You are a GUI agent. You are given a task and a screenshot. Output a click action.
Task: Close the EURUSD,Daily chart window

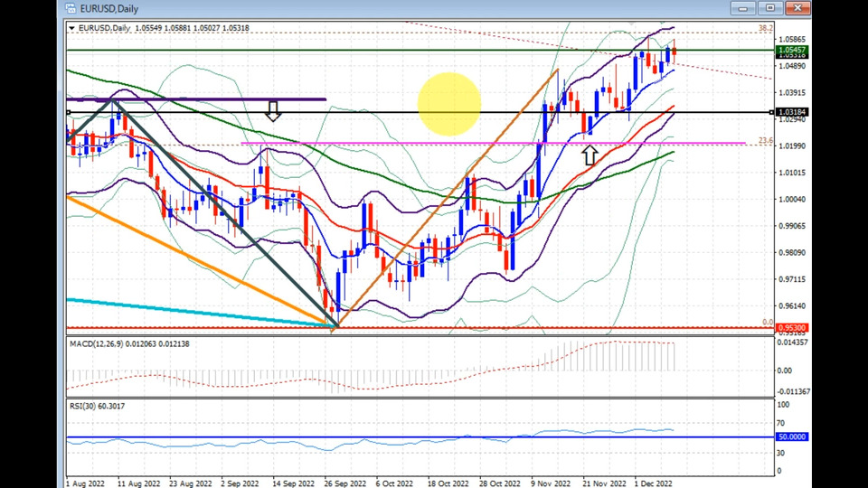tap(797, 8)
